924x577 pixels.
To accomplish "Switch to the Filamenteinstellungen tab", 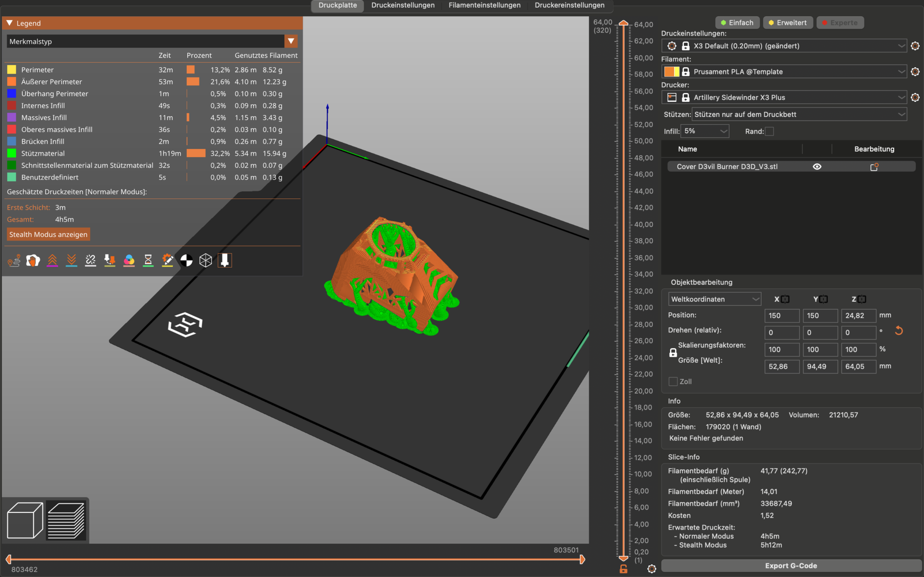I will pos(484,5).
